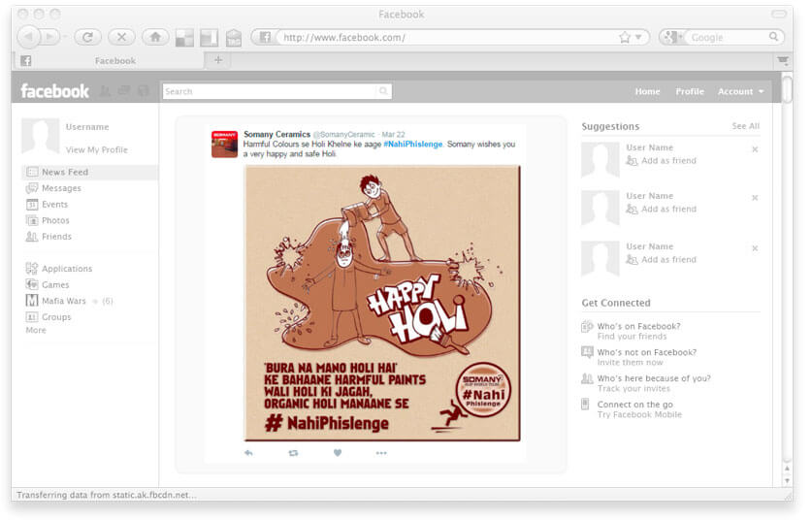This screenshot has height=520, width=812.
Task: Dismiss the first suggested user
Action: (755, 149)
